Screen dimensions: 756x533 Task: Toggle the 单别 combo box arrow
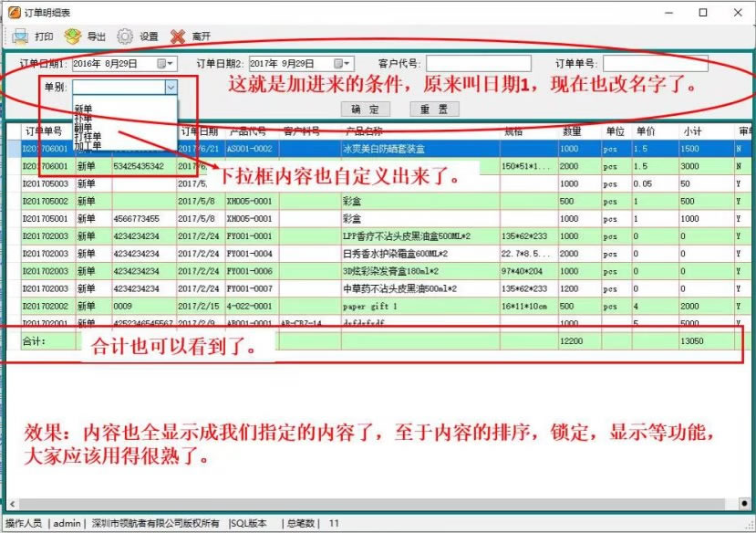point(171,87)
